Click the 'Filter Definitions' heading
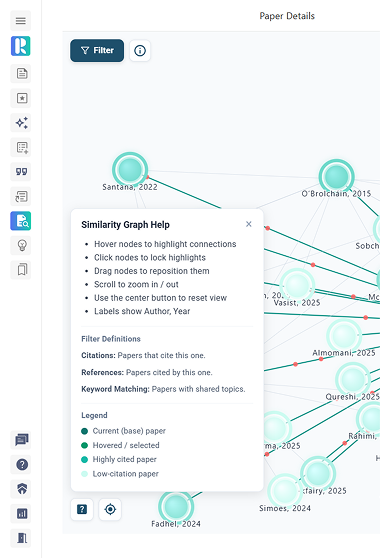Image resolution: width=380 pixels, height=558 pixels. pyautogui.click(x=111, y=339)
